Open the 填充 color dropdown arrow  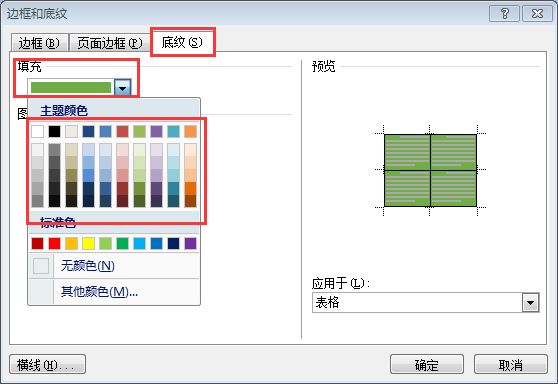123,88
